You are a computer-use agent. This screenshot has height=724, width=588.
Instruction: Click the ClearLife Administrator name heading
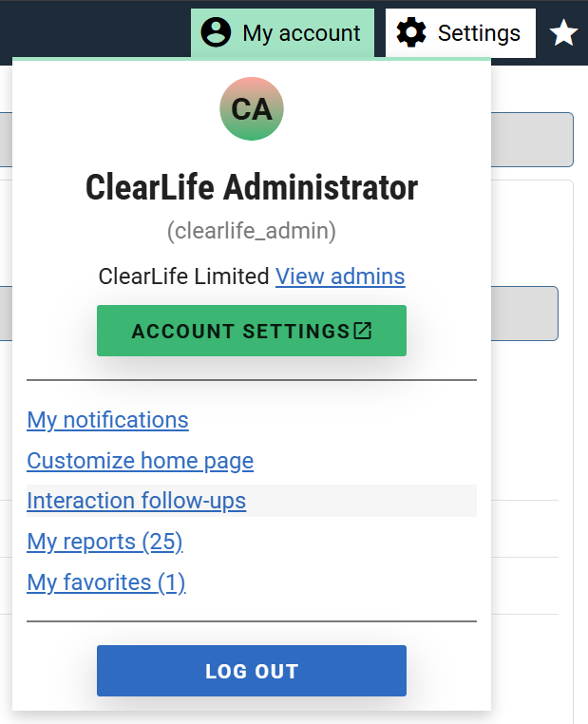(252, 188)
